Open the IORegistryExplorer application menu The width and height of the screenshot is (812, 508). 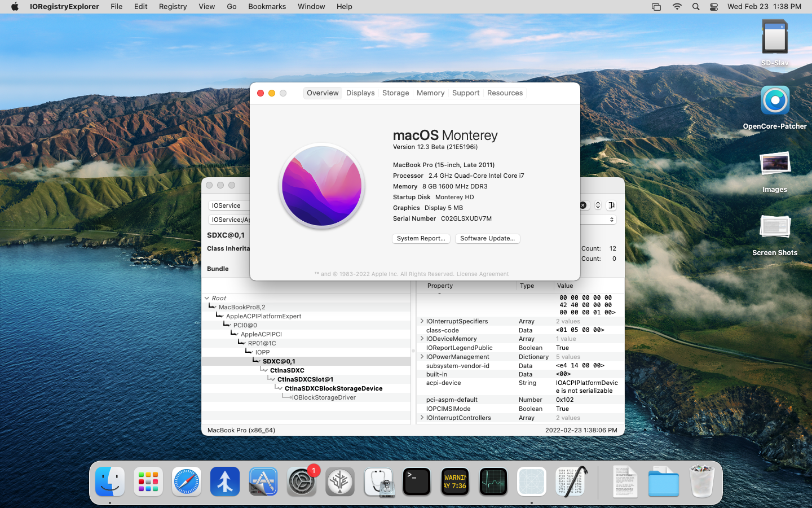coord(64,7)
